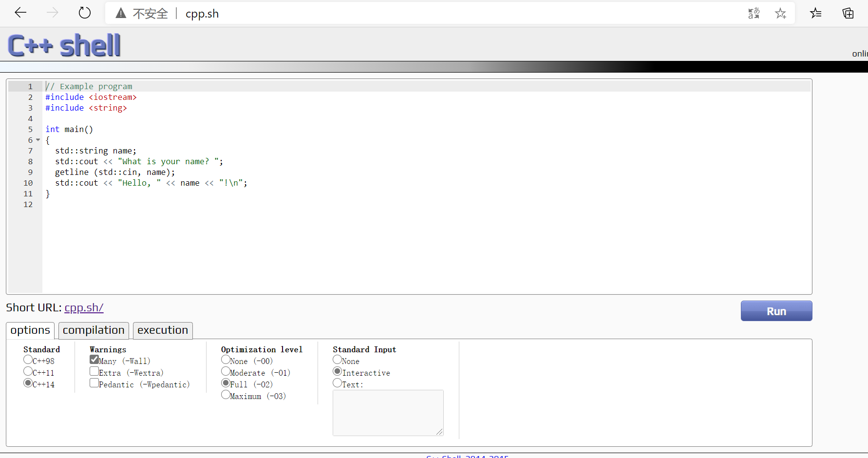Collapse the code fold arrow at line 6
The height and width of the screenshot is (458, 868).
pos(38,140)
